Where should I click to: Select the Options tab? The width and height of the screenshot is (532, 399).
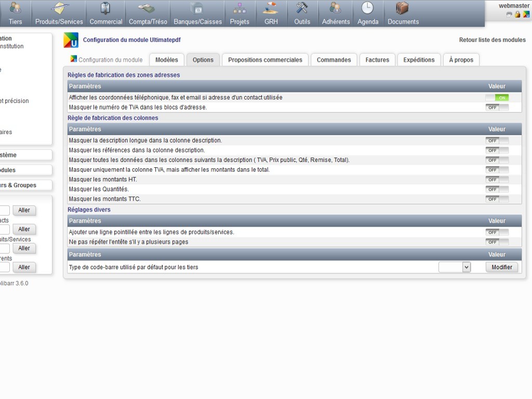[203, 60]
